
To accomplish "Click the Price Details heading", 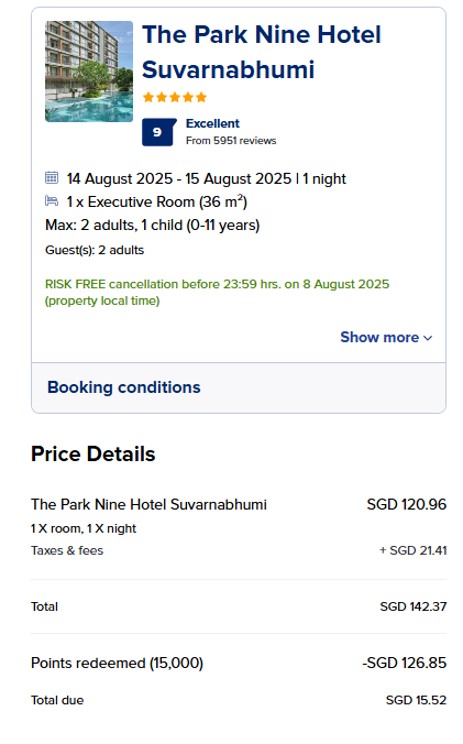I will pos(93,454).
